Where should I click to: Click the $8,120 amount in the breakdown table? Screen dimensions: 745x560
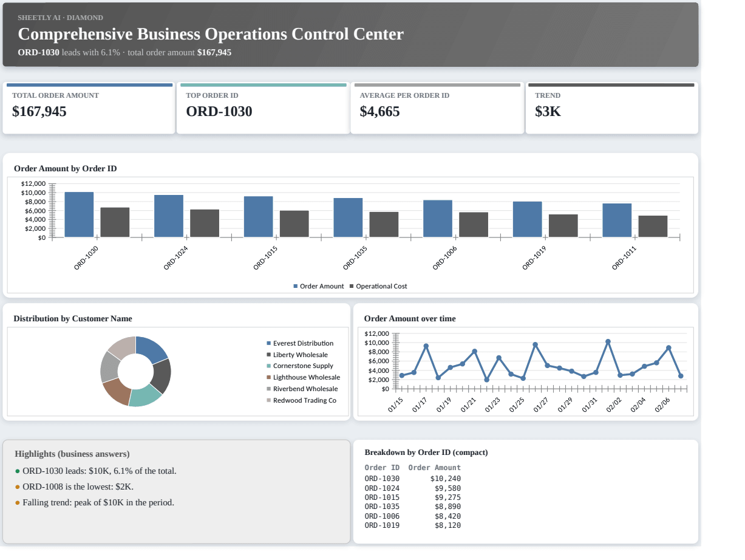click(447, 525)
